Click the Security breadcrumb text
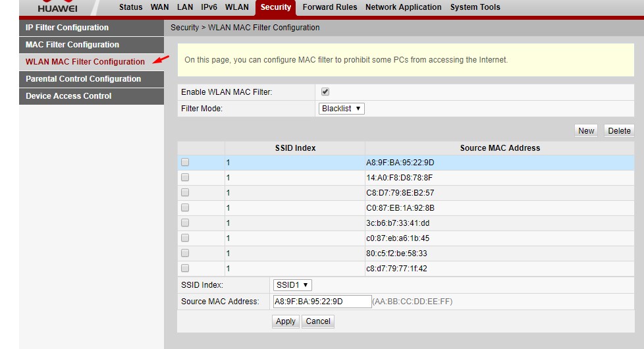Screen dimensions: 644x349 pyautogui.click(x=184, y=28)
